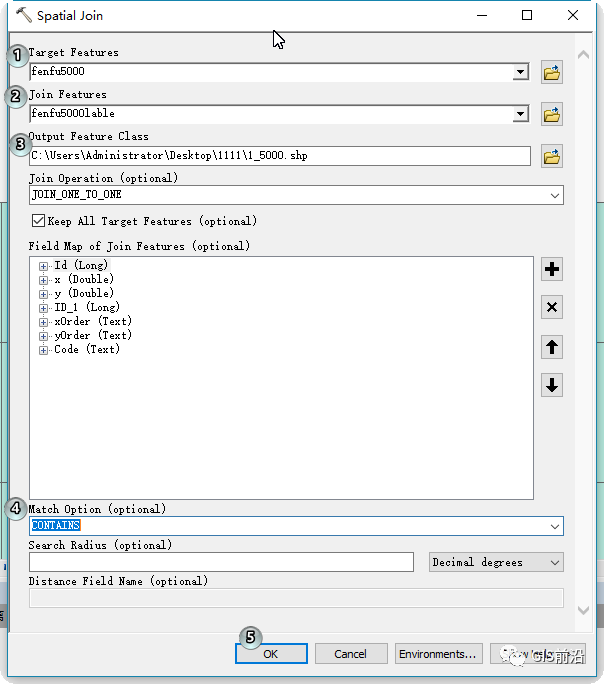
Task: Click the Distance Field Name input field
Action: 296,598
